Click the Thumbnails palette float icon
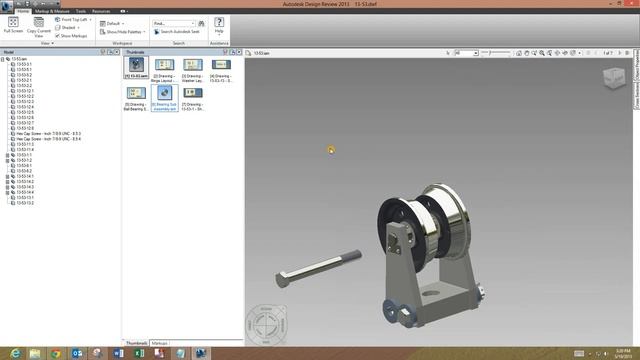 point(232,52)
